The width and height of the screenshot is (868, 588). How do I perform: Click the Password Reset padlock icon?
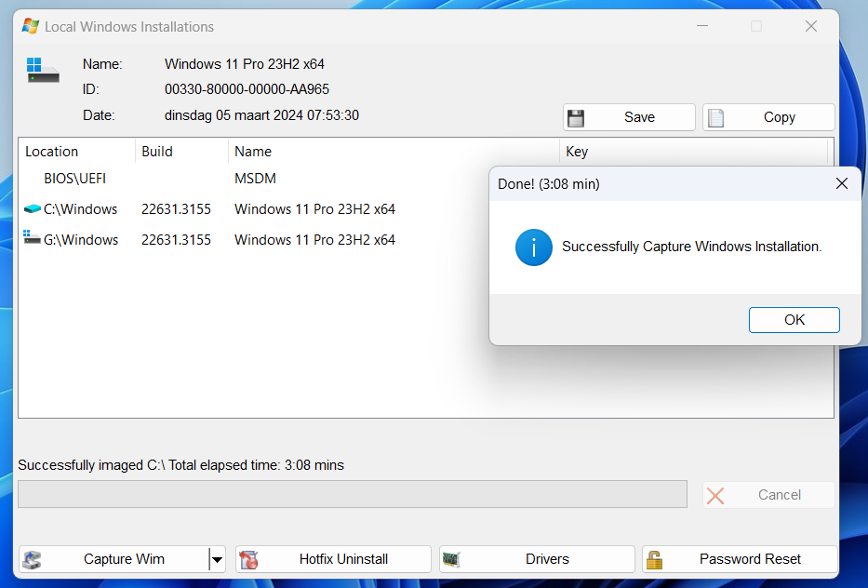pos(654,560)
